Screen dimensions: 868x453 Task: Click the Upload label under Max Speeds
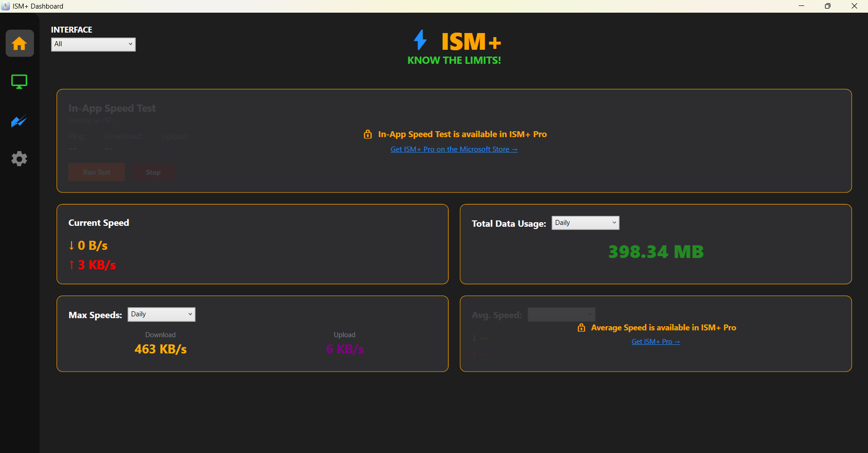(344, 335)
